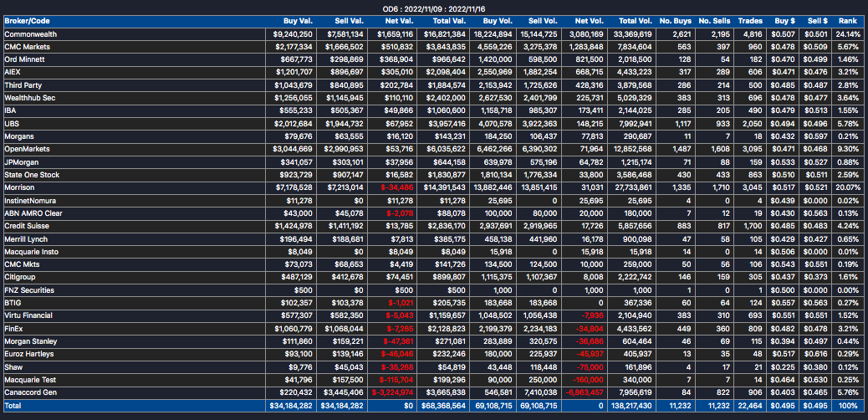868x420 pixels.
Task: Select the Ord Minnett broker name
Action: click(24, 59)
